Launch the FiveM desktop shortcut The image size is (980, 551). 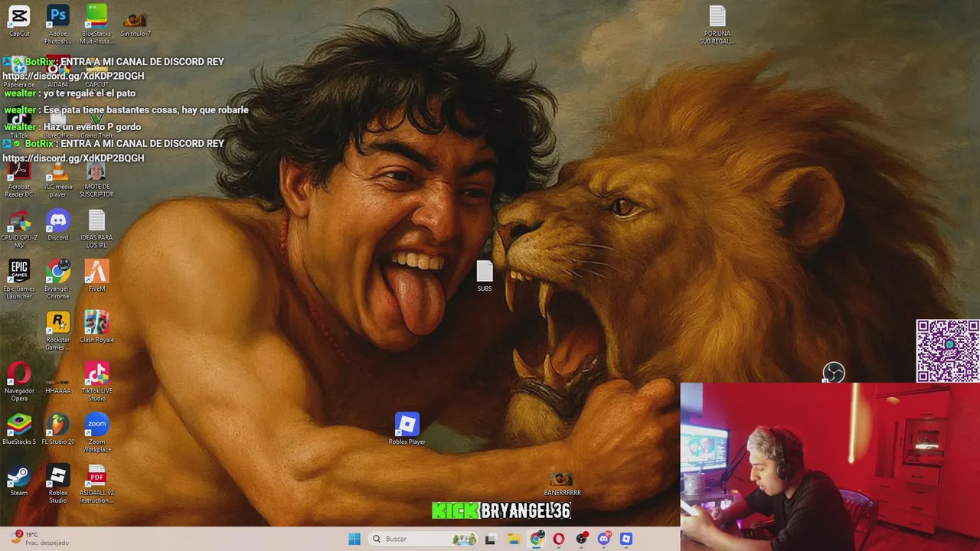point(96,277)
